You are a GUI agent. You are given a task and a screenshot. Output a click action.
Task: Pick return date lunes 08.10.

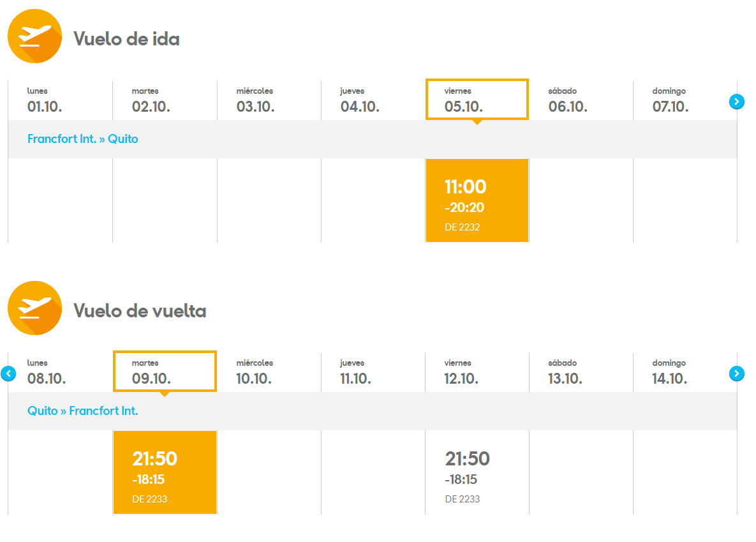[60, 372]
